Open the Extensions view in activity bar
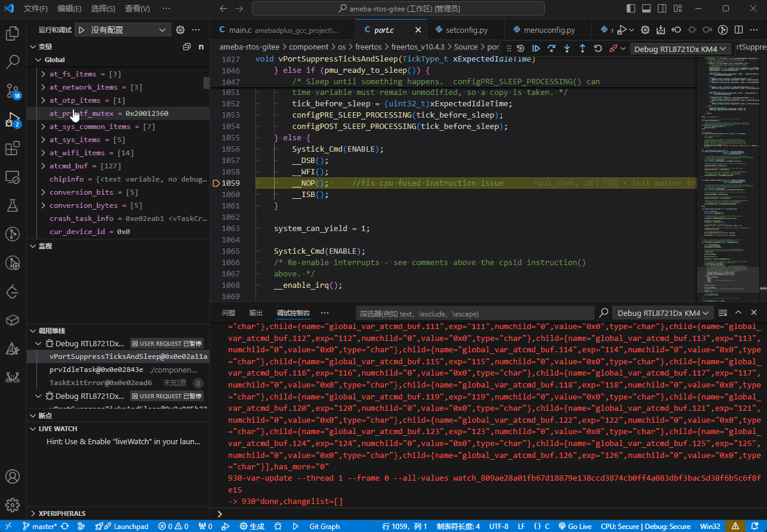 [x=13, y=148]
